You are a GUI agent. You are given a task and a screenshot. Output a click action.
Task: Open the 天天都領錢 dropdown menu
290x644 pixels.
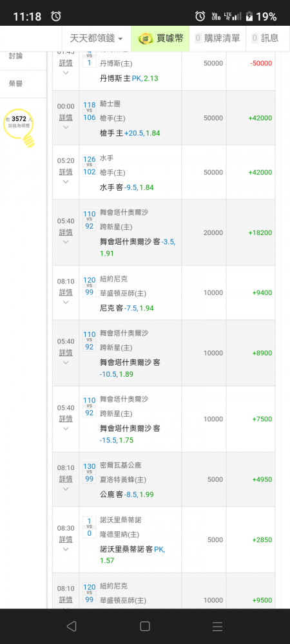(96, 39)
